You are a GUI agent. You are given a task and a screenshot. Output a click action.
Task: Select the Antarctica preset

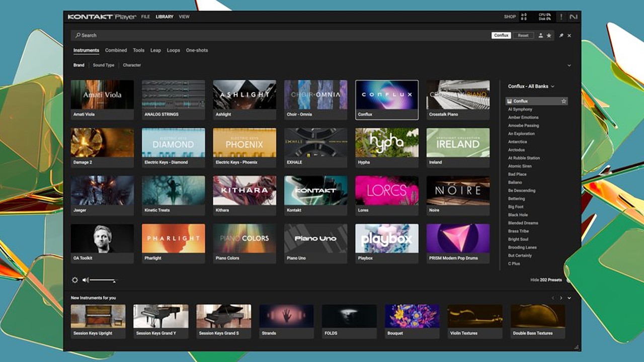(517, 142)
